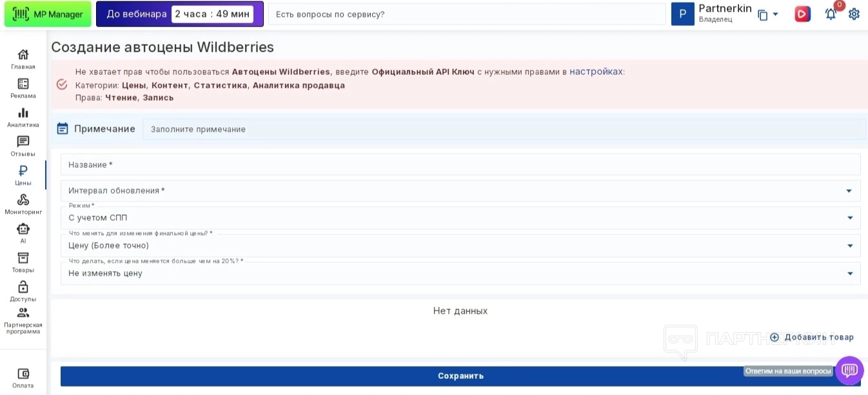The image size is (868, 395).
Task: Click the 2 часа : 49 мин timer
Action: (x=212, y=14)
